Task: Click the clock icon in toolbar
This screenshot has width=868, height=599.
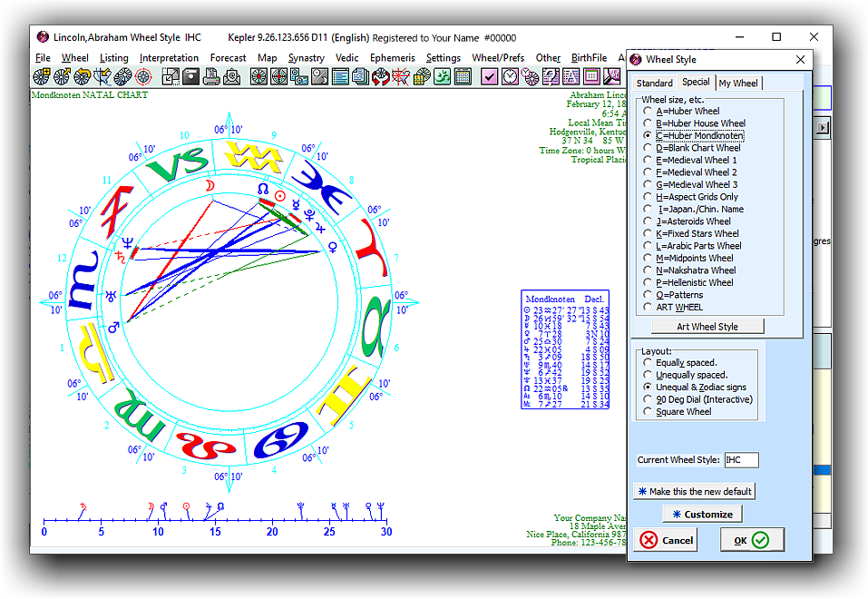Action: (510, 77)
